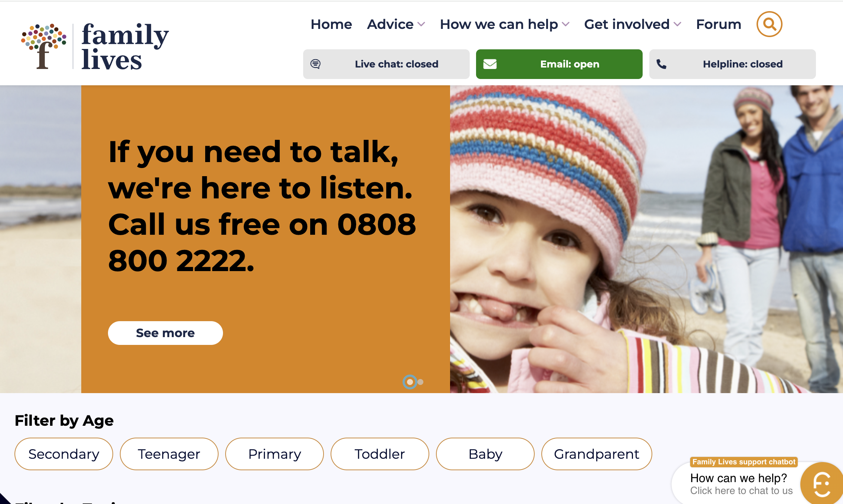Expand the Advice dropdown chevron
The image size is (843, 504).
click(421, 24)
